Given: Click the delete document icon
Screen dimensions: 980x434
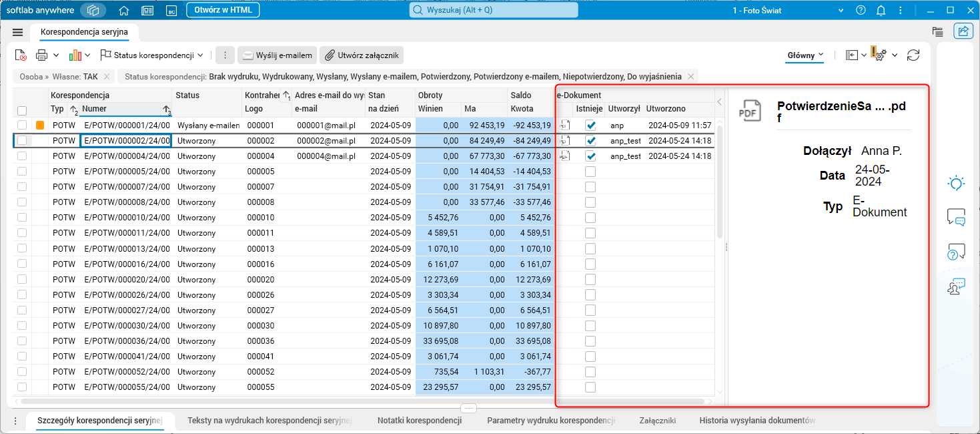Looking at the screenshot, I should [x=21, y=55].
